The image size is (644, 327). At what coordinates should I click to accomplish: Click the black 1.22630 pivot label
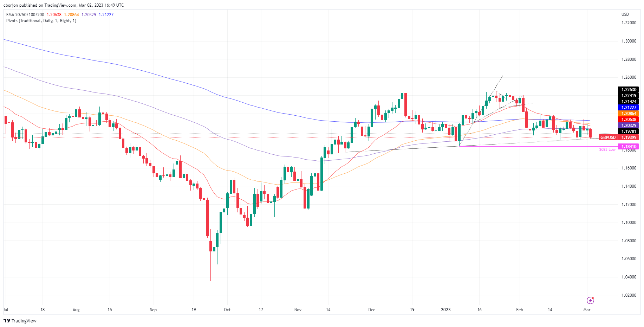click(629, 90)
